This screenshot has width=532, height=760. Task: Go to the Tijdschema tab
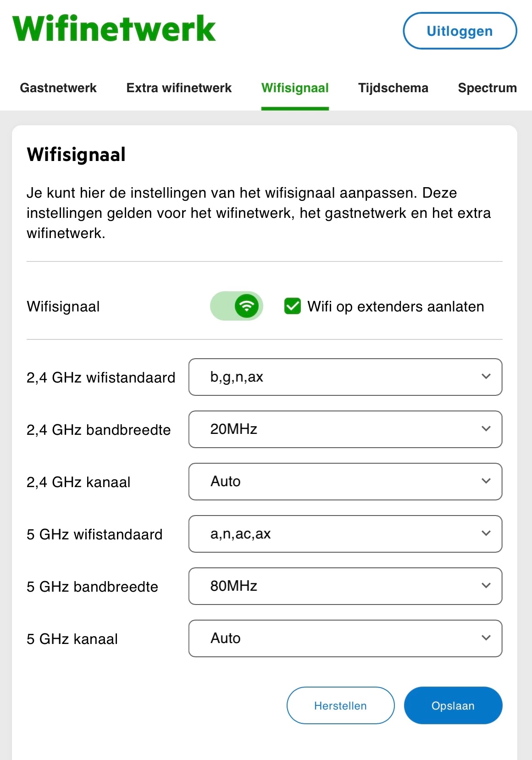(393, 88)
